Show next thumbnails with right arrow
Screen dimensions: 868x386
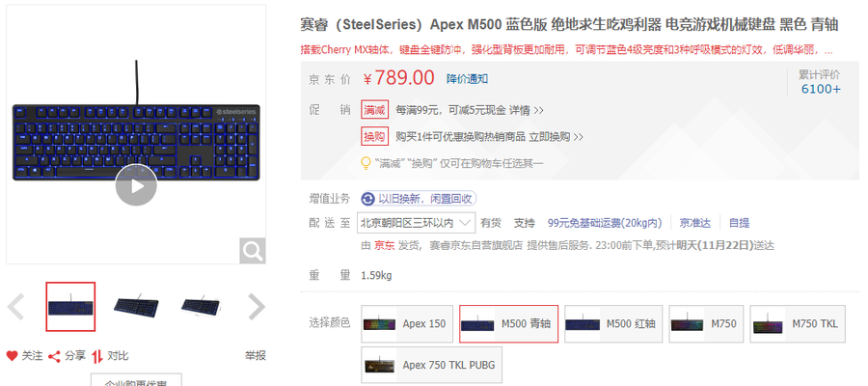[256, 307]
